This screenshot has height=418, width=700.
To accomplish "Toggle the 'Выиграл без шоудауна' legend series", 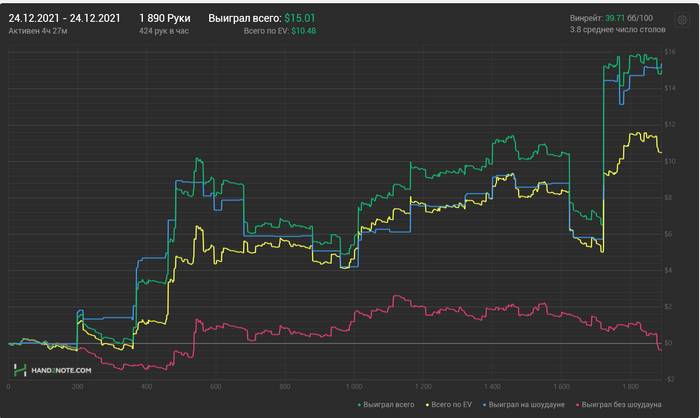I will (619, 405).
